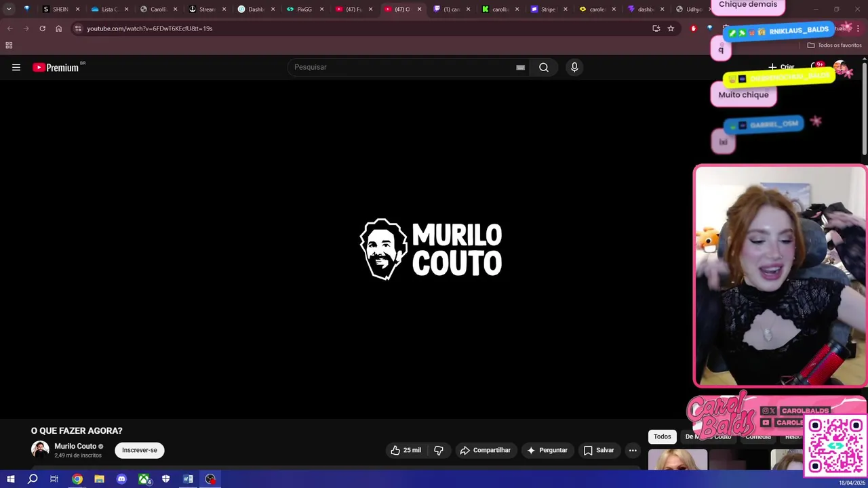Open Windows taskbar search
The image size is (868, 488).
click(x=33, y=479)
